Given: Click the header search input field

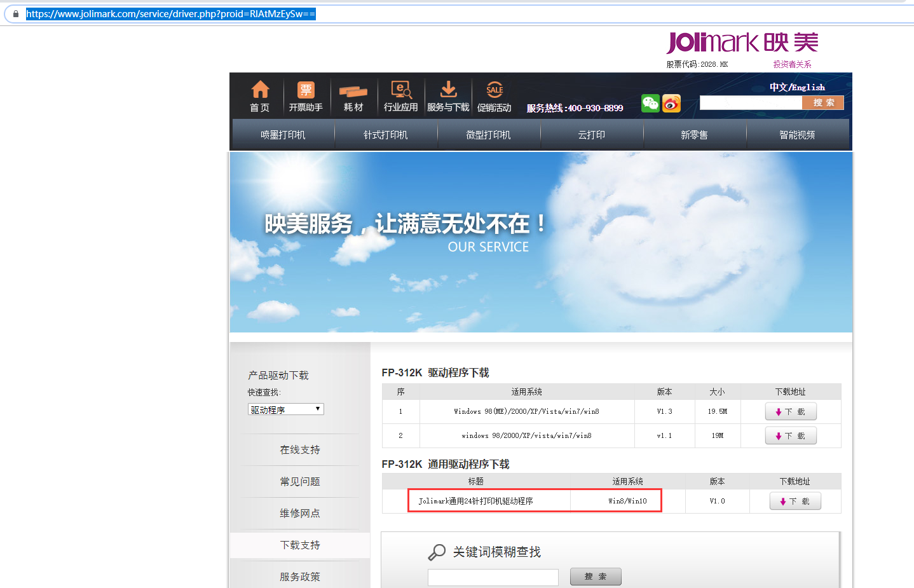Looking at the screenshot, I should pyautogui.click(x=751, y=102).
